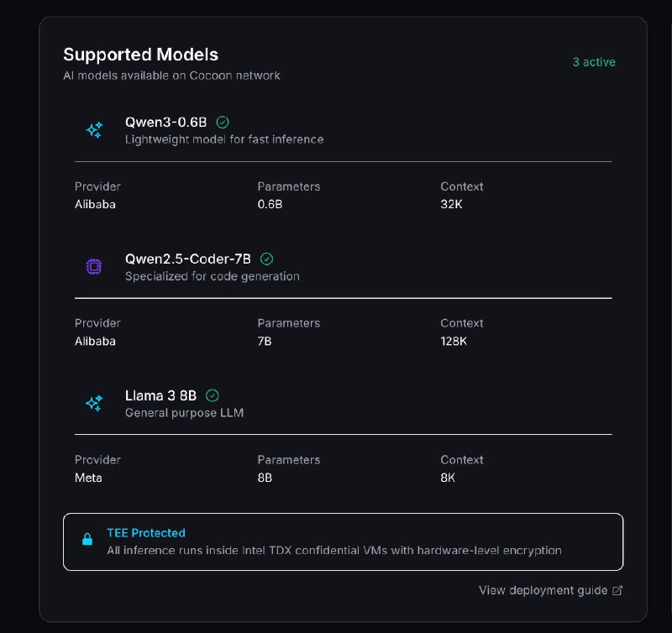This screenshot has height=633, width=672.
Task: Click the verified check beside Qwen2.5-Coder-7B
Action: click(267, 259)
